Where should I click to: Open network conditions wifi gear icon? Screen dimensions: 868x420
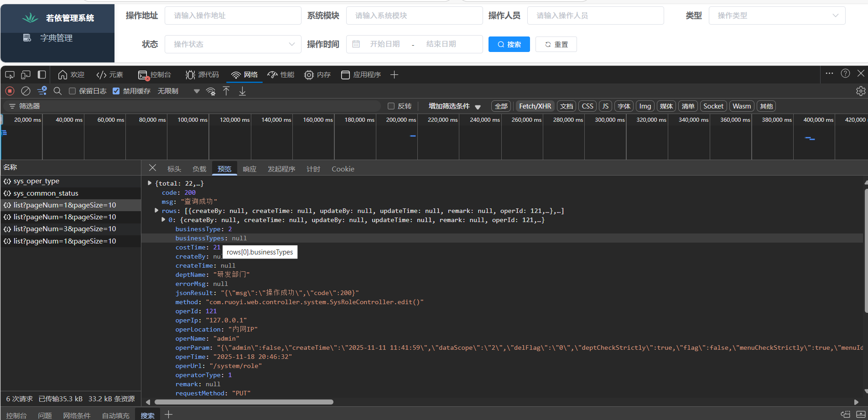(211, 91)
